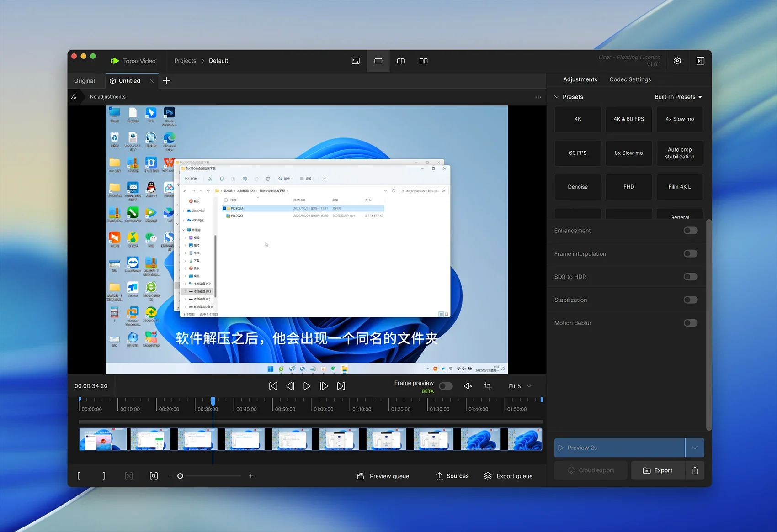Click timeline ruler at 01:00:00

pyautogui.click(x=323, y=409)
